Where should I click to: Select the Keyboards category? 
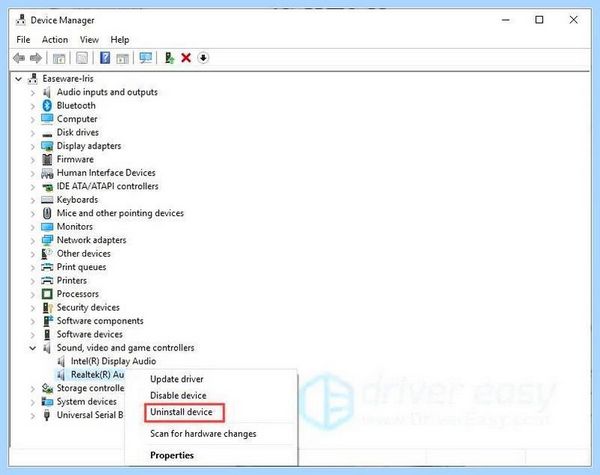point(77,200)
